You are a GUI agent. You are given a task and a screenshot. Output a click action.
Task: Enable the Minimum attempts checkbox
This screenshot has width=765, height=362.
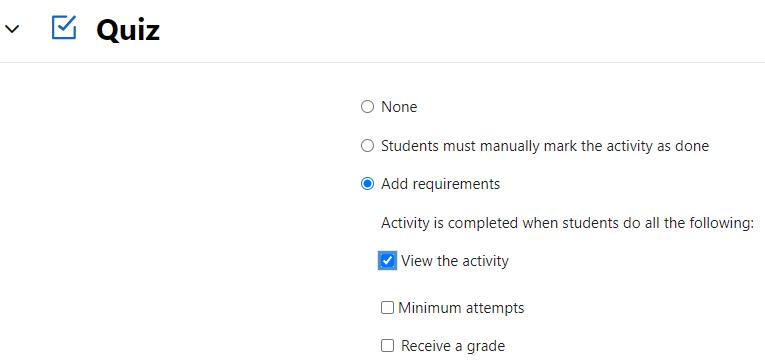[387, 308]
